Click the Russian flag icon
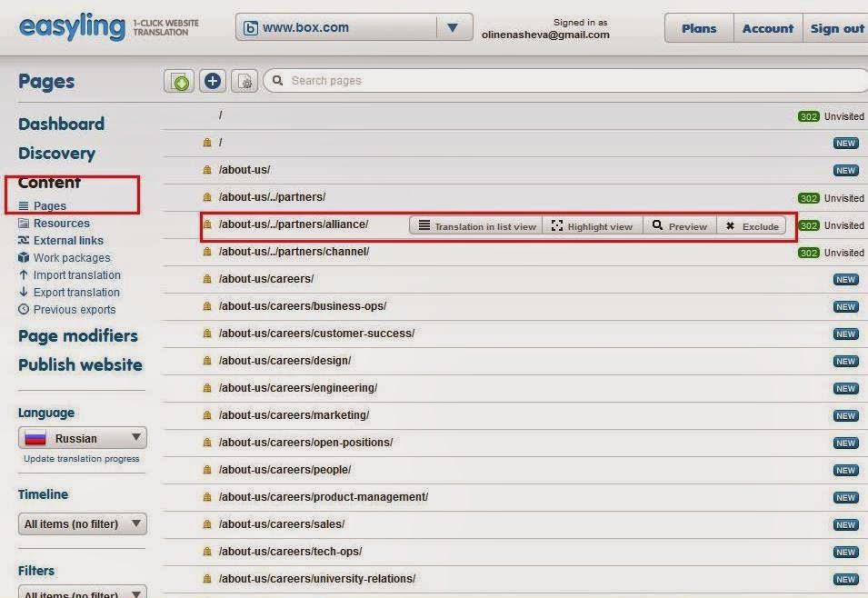This screenshot has width=868, height=598. (x=35, y=439)
